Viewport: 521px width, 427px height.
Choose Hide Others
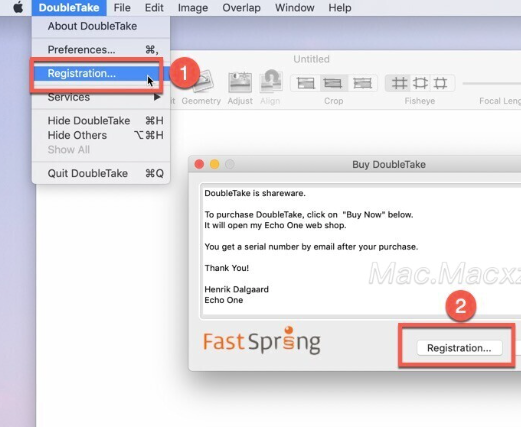pyautogui.click(x=101, y=135)
